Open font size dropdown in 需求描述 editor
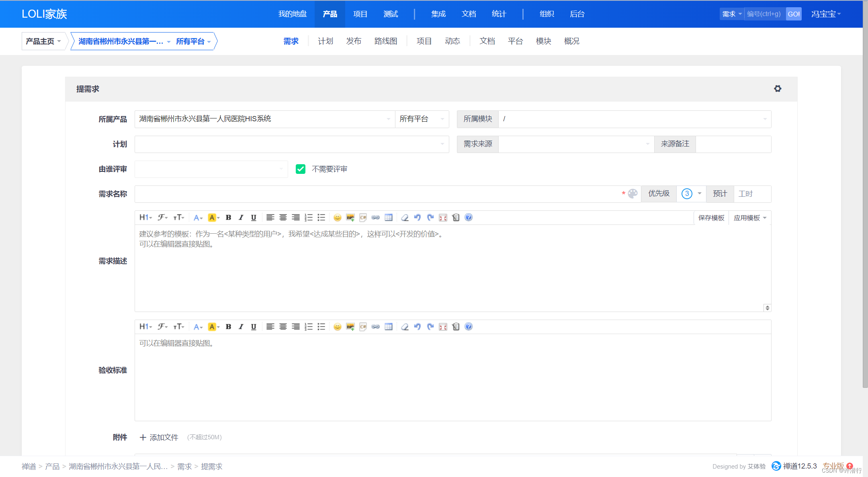Viewport: 868px width, 477px height. coord(179,217)
